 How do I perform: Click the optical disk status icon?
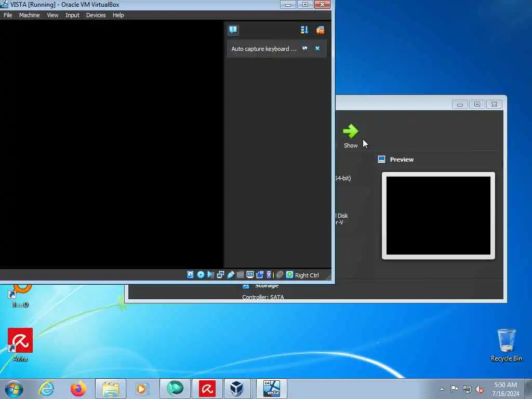point(201,274)
